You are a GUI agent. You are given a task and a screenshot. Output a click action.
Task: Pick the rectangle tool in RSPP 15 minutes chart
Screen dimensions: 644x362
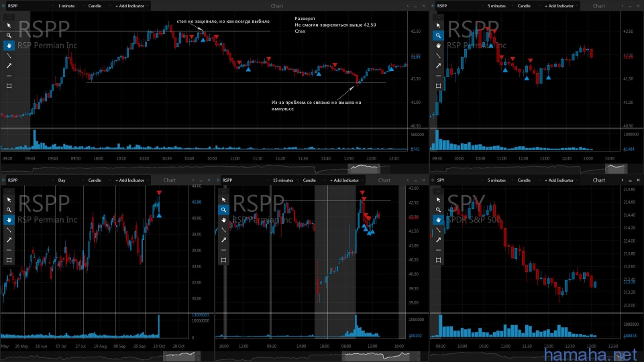pos(223,260)
